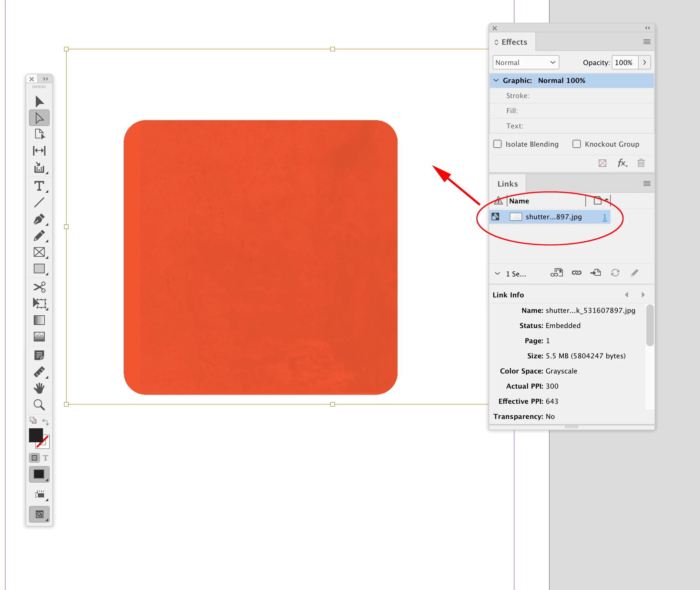Select the Hand tool
Image resolution: width=700 pixels, height=590 pixels.
pos(39,388)
